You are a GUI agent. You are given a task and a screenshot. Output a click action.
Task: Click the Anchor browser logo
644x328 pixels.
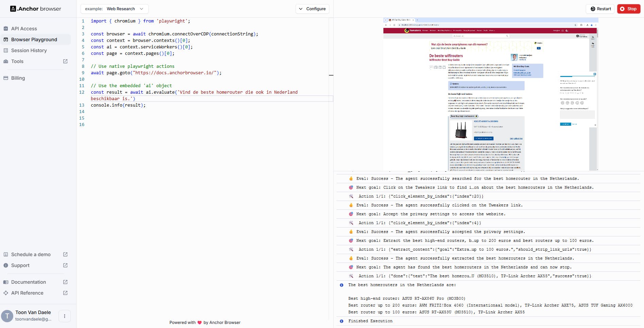pos(36,9)
